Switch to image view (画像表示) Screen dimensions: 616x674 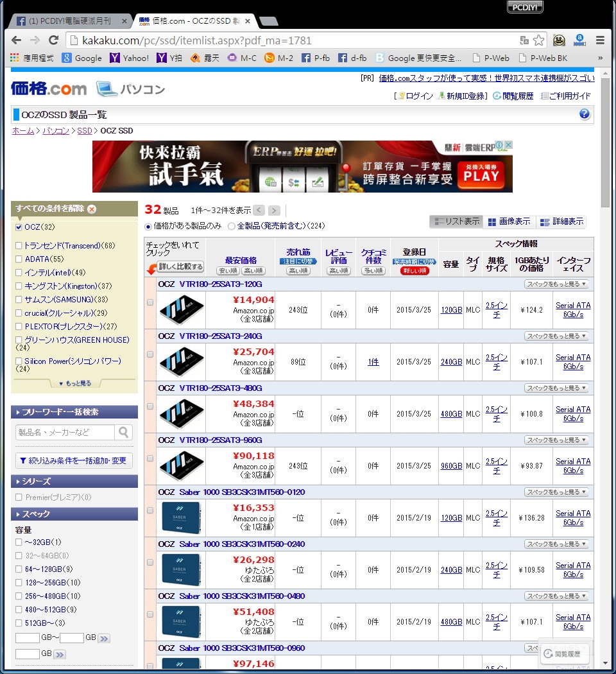pyautogui.click(x=509, y=221)
